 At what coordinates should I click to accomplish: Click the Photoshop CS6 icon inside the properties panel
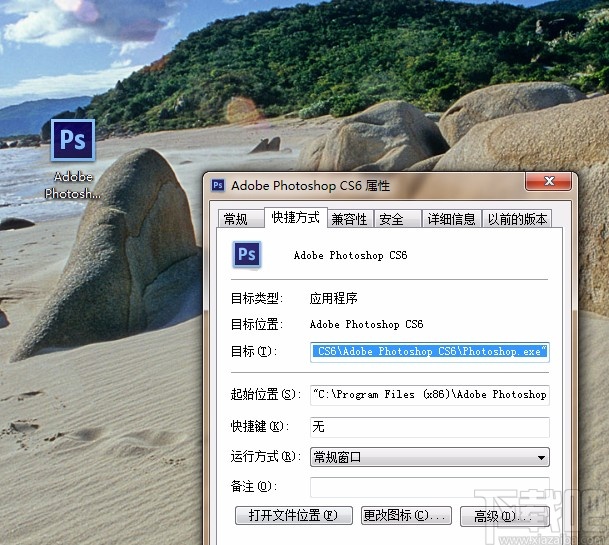pyautogui.click(x=247, y=255)
